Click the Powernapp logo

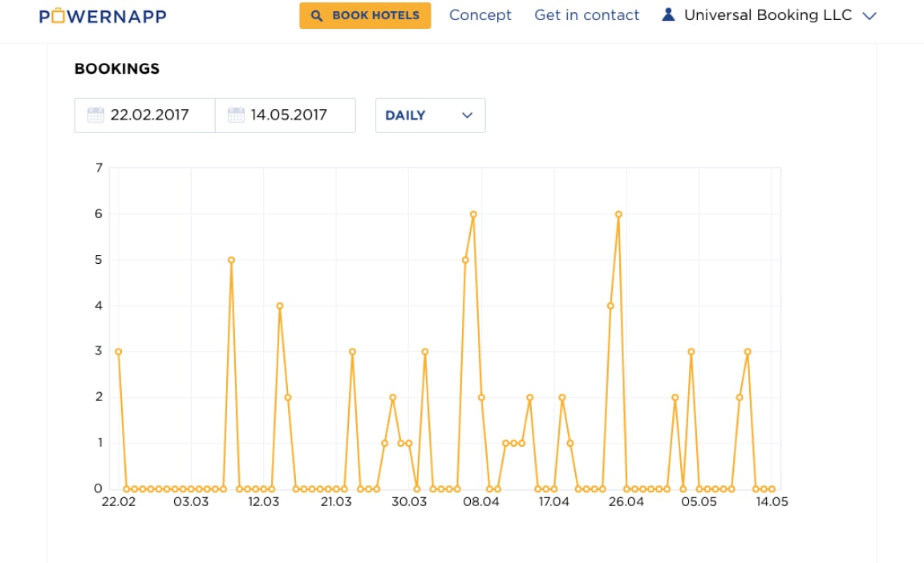pyautogui.click(x=103, y=16)
